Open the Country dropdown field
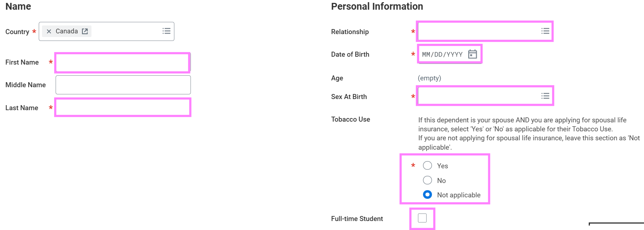The width and height of the screenshot is (644, 230). (126, 31)
